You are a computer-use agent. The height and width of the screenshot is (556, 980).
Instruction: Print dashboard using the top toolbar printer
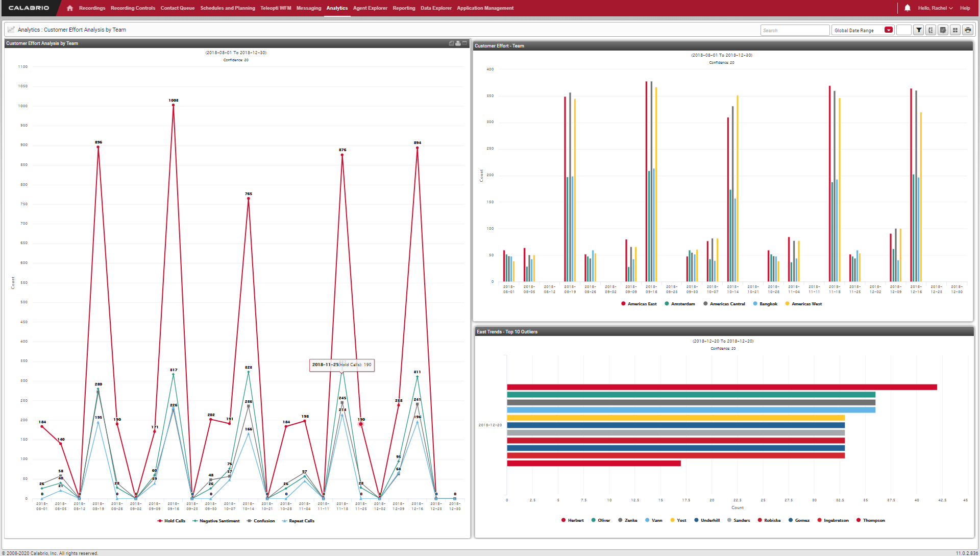click(x=967, y=30)
